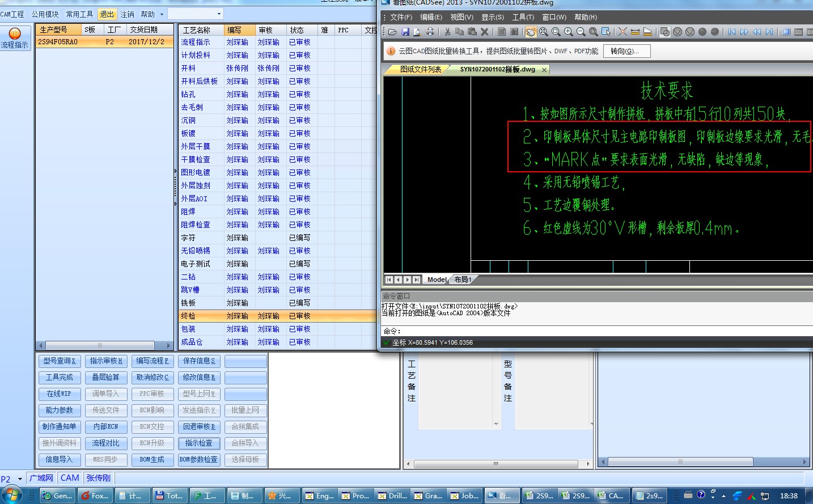Open the 常用工具 menu
The image size is (813, 504).
79,14
